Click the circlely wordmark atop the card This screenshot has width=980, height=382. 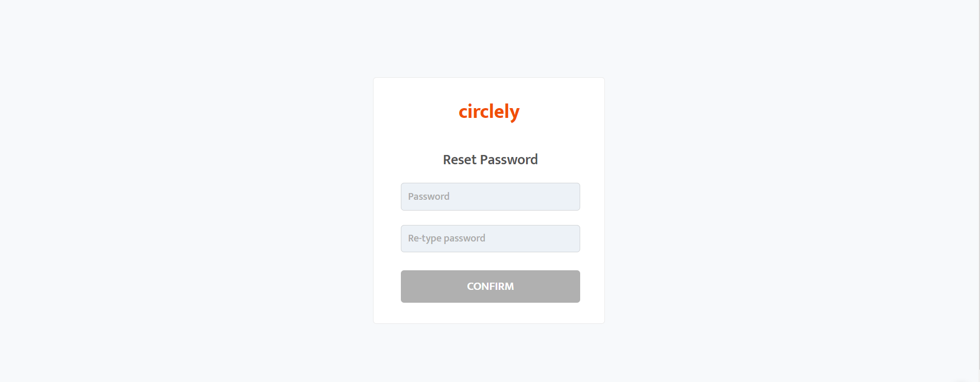coord(489,112)
